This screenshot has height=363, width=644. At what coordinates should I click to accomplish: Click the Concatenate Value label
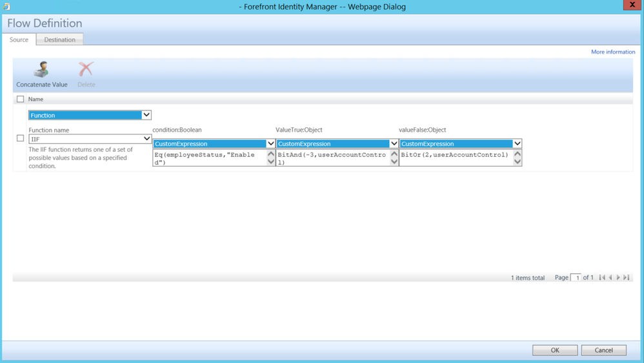[42, 84]
